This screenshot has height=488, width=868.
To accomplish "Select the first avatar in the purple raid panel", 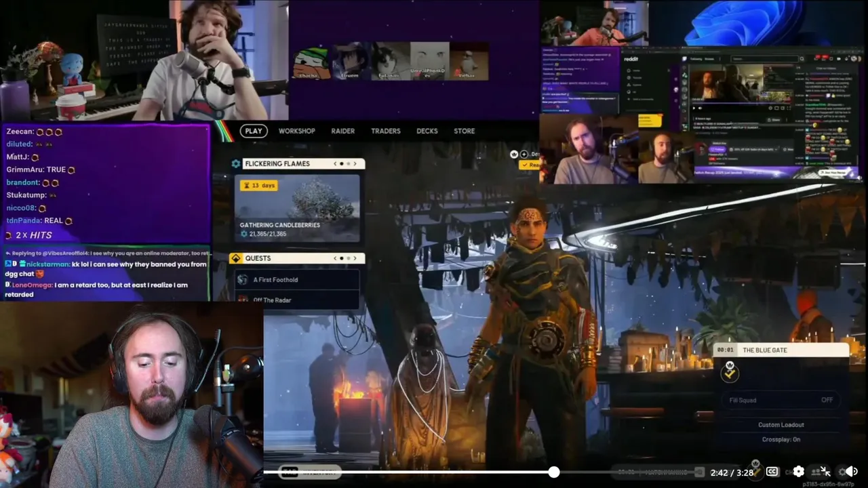I will point(311,62).
